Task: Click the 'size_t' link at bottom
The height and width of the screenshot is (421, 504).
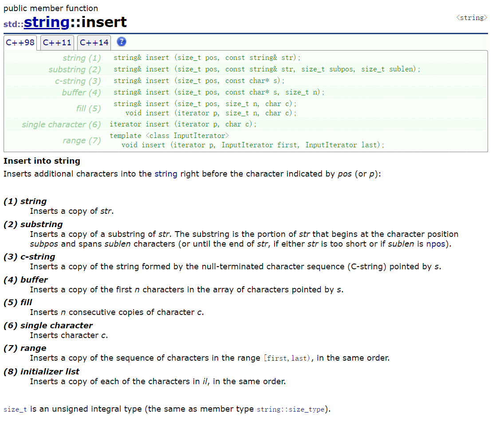Action: [x=16, y=409]
